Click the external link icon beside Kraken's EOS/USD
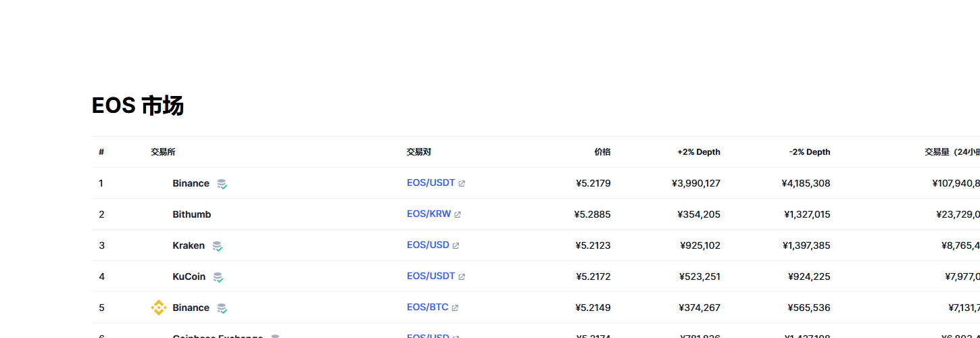This screenshot has height=338, width=980. (x=456, y=246)
